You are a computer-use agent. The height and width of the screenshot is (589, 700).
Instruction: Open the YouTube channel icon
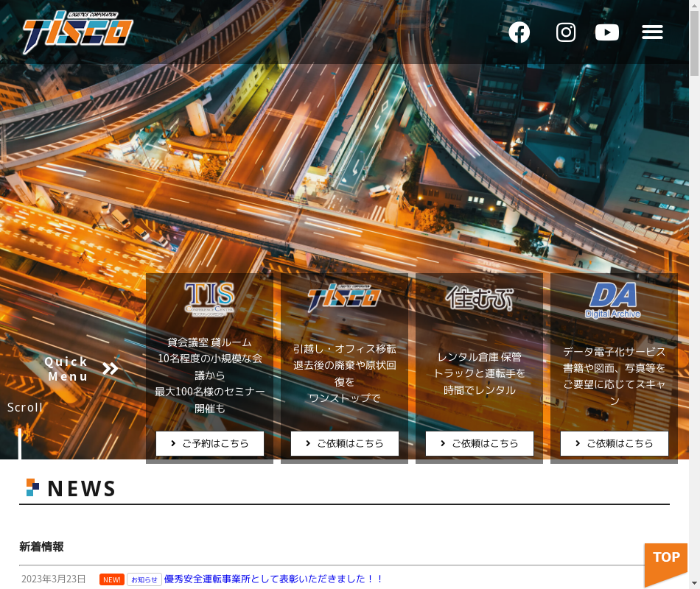point(606,32)
